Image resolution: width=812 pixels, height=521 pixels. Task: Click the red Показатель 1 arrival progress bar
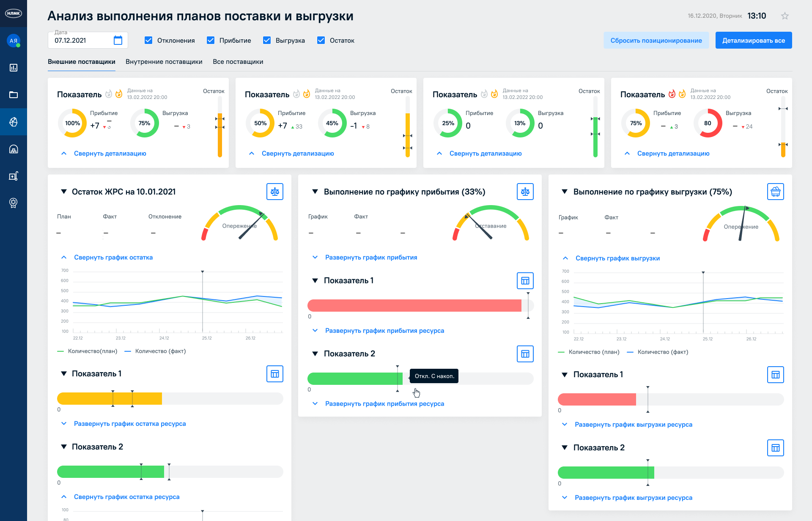(x=414, y=305)
